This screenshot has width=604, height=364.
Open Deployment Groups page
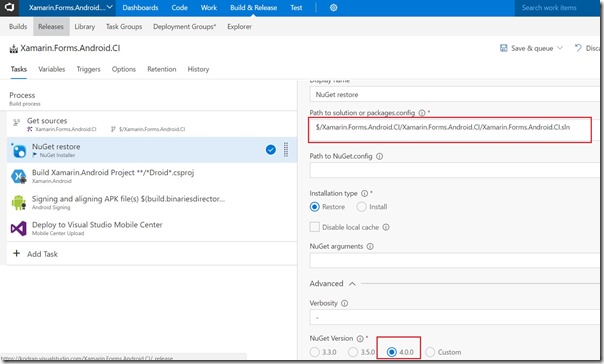click(x=185, y=27)
